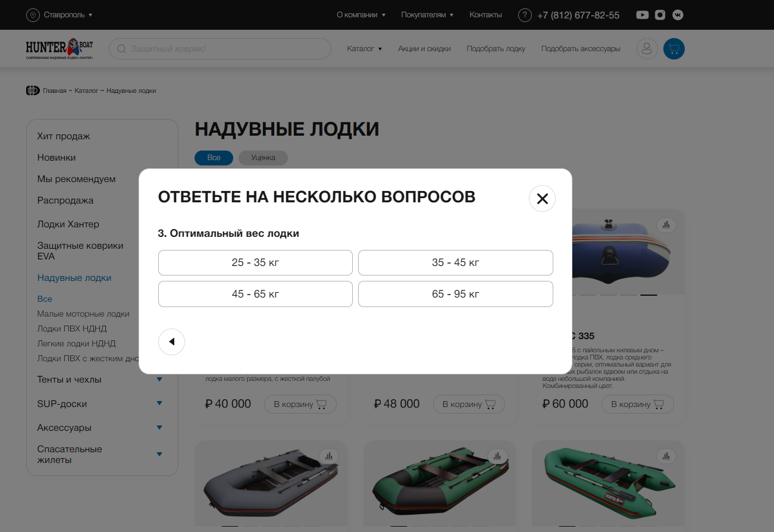This screenshot has height=532, width=774.
Task: Open the YouTube channel icon
Action: (x=642, y=15)
